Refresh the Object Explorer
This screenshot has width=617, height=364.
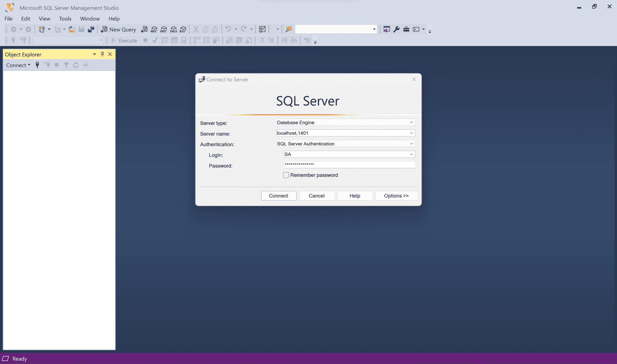(76, 65)
